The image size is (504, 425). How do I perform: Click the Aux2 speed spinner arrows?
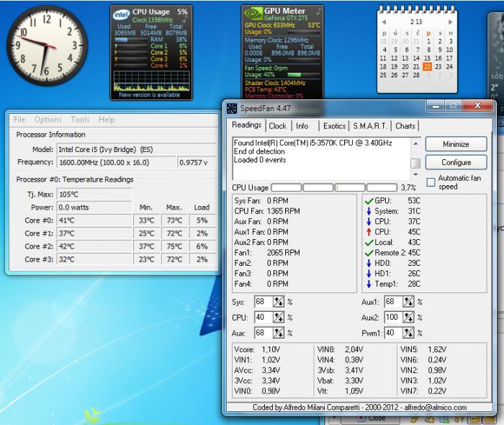408,318
